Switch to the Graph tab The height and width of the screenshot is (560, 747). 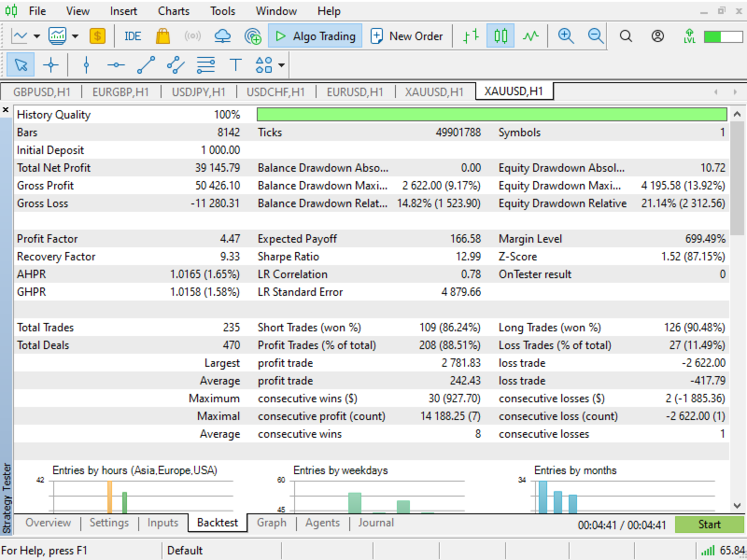tap(272, 523)
